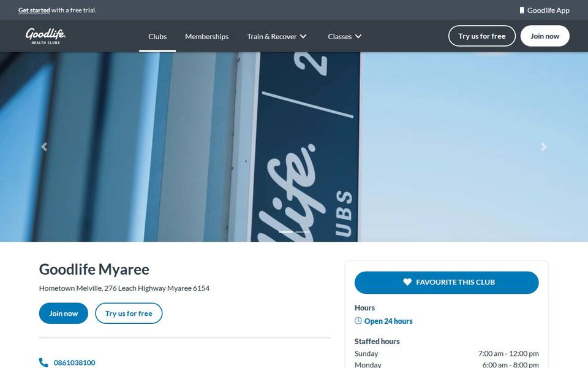Open the Clubs nav tab
Screen dimensions: 588x368
click(x=157, y=36)
